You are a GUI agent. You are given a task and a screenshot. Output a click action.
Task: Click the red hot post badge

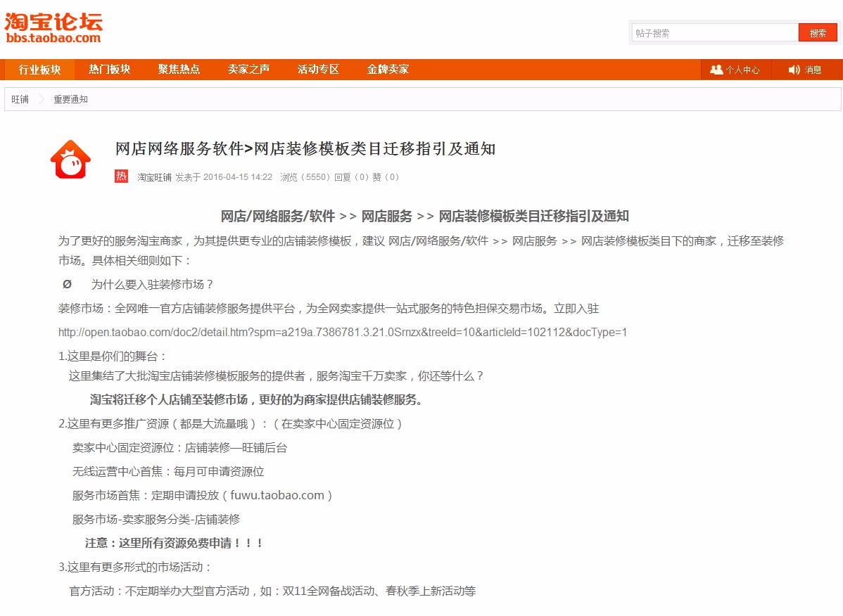tap(121, 177)
